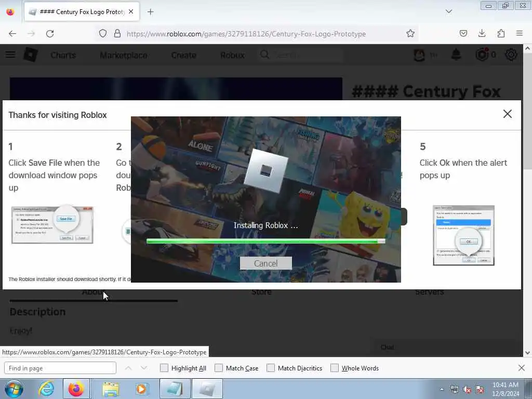Click the Roblox logo in installer window

[x=266, y=170]
